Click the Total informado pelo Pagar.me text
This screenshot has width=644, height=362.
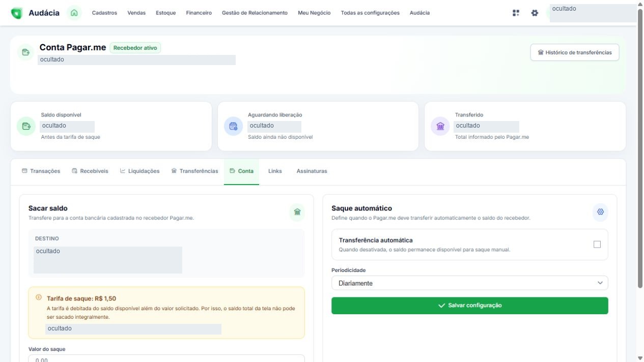492,137
